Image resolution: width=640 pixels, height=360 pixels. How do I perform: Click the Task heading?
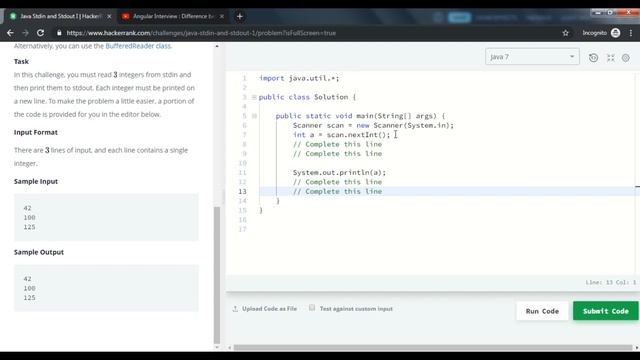click(x=21, y=62)
